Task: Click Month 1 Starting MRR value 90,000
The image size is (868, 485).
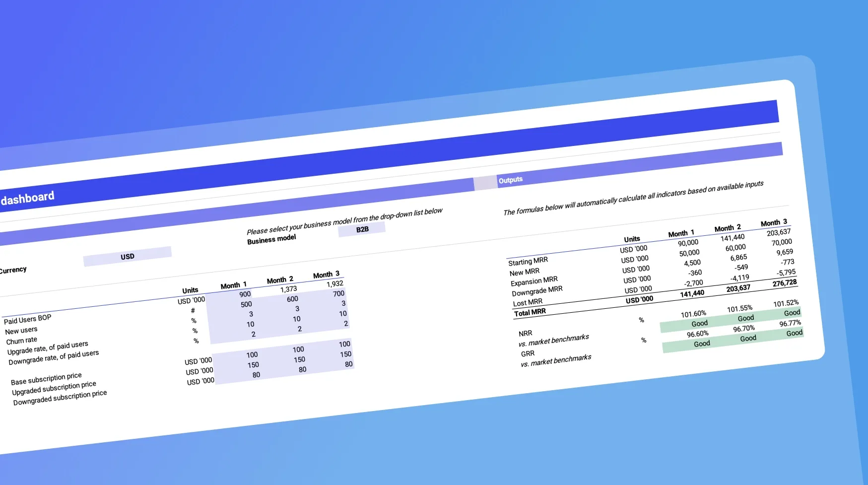Action: tap(688, 243)
